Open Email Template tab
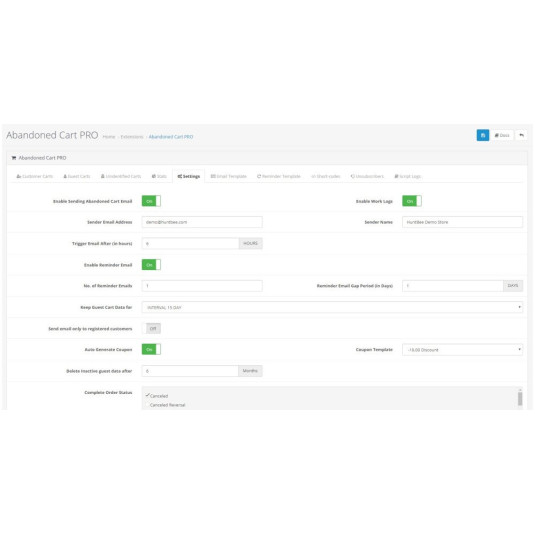Screen dimensions: 535x535 click(229, 176)
